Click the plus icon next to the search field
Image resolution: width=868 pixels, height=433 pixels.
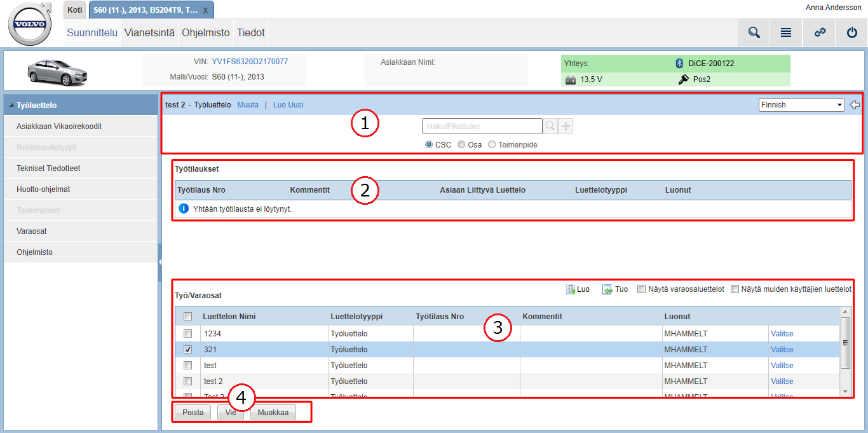click(566, 127)
